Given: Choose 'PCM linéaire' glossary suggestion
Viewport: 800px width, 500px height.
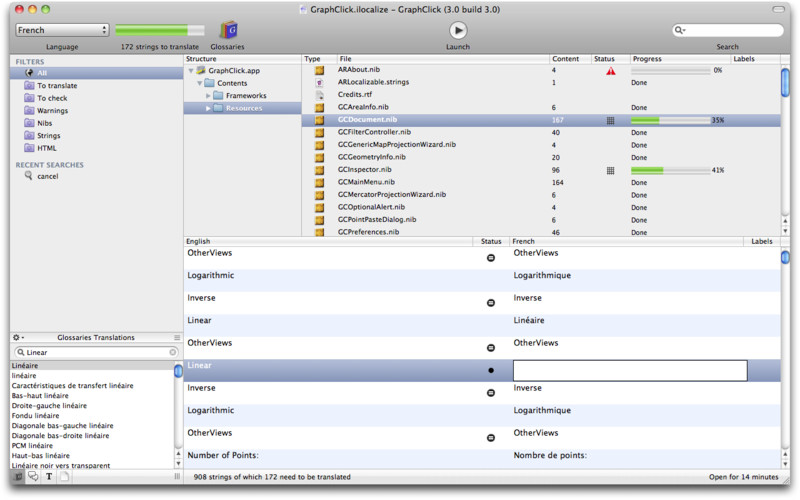Looking at the screenshot, I should coord(32,445).
